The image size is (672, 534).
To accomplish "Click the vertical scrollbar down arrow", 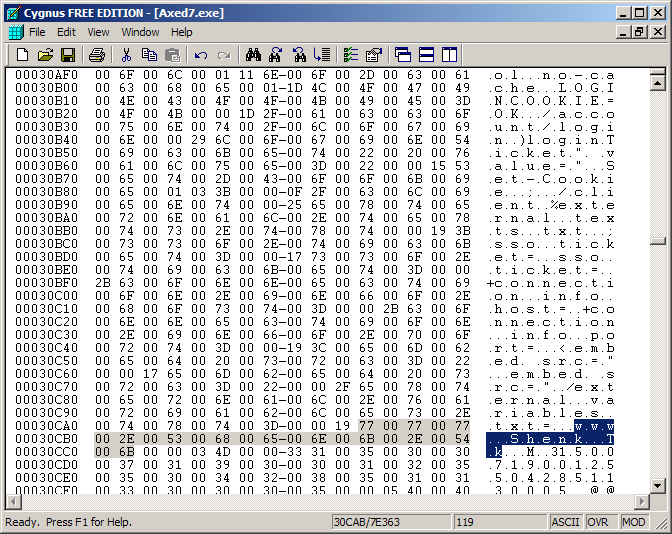I will click(657, 485).
